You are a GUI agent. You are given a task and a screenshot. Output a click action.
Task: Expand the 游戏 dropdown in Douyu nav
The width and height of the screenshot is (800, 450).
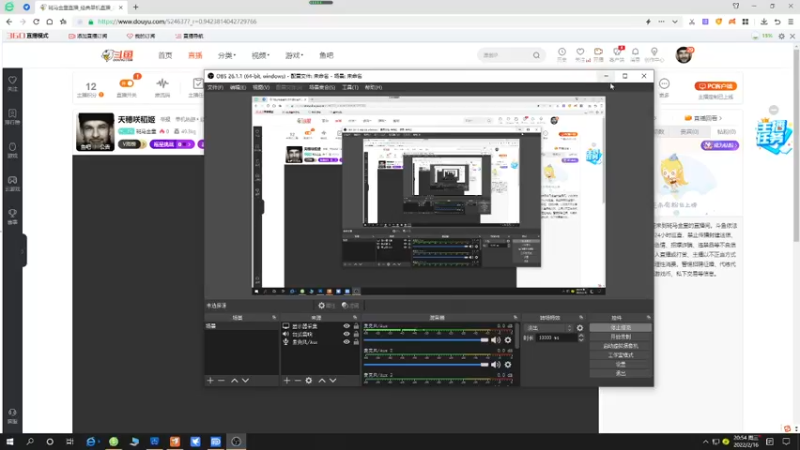pyautogui.click(x=294, y=55)
